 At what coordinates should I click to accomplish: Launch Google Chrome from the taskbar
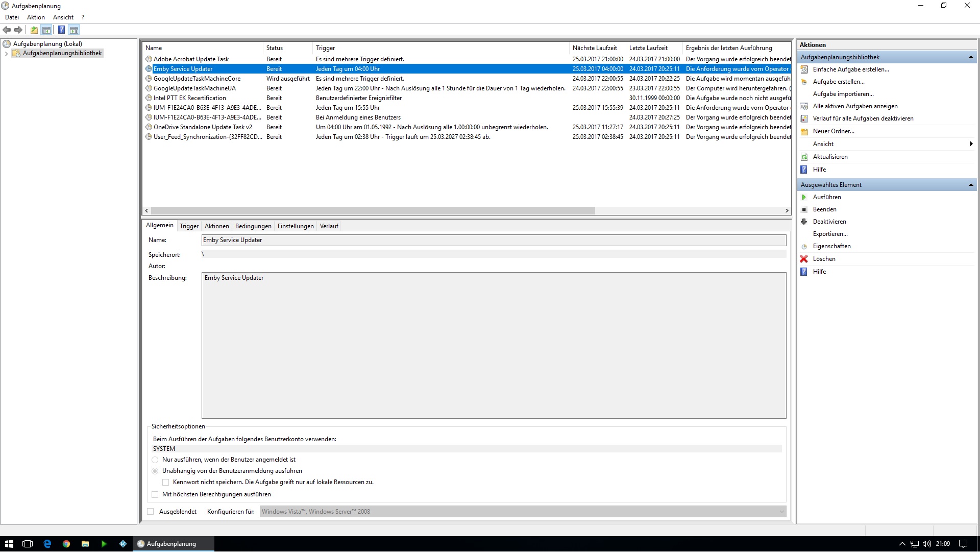[66, 544]
